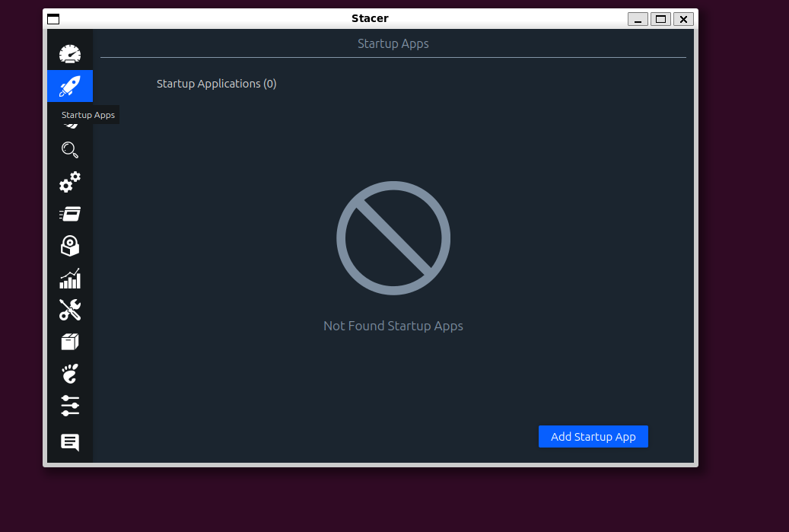This screenshot has height=532, width=789.
Task: Open the System Tools wrench icon
Action: point(69,310)
